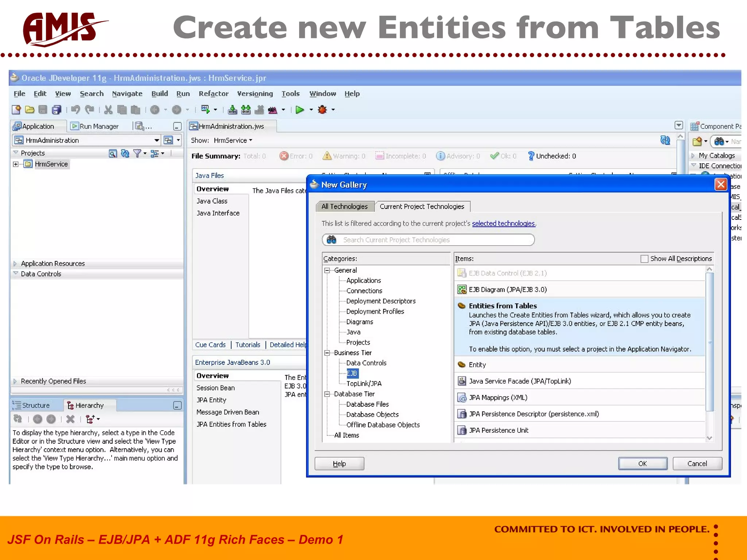The height and width of the screenshot is (560, 747).
Task: Open the HrmAdministration application dropdown
Action: [156, 140]
